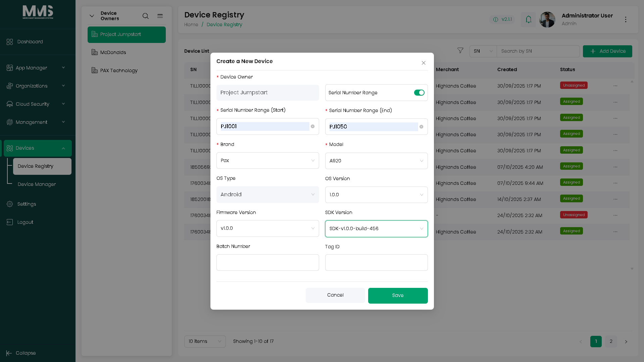Open Device Owners hamburger menu
This screenshot has height=362, width=644.
(x=160, y=16)
